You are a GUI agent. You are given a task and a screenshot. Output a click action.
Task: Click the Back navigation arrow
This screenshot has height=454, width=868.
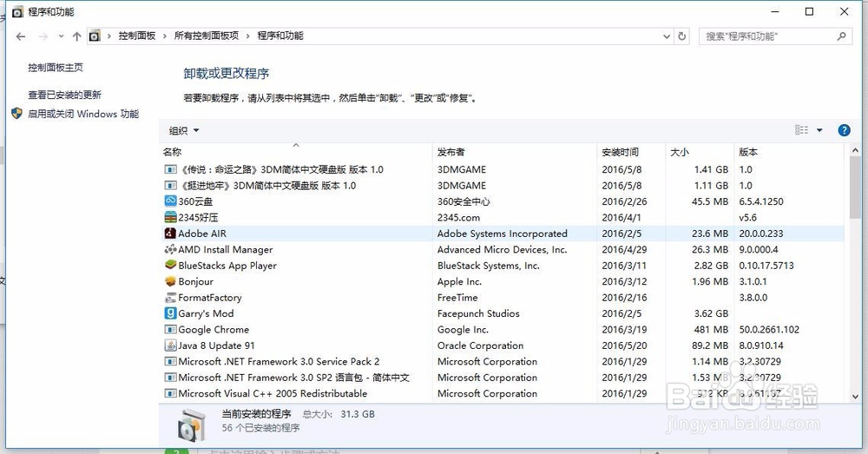click(21, 36)
